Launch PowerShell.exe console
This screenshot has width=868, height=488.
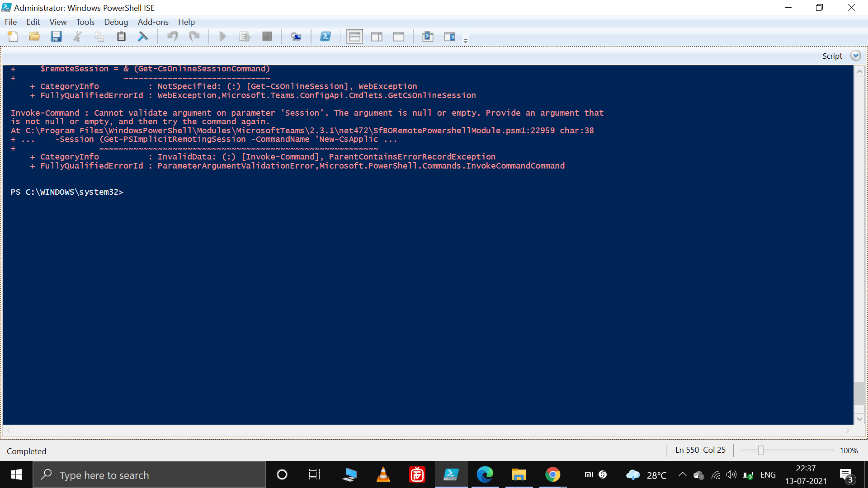pyautogui.click(x=325, y=37)
